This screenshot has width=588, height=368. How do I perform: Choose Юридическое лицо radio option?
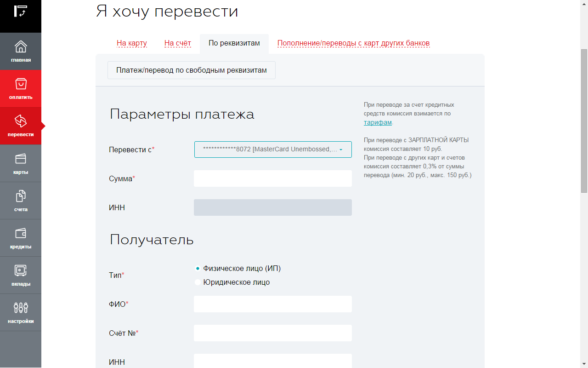pos(198,282)
